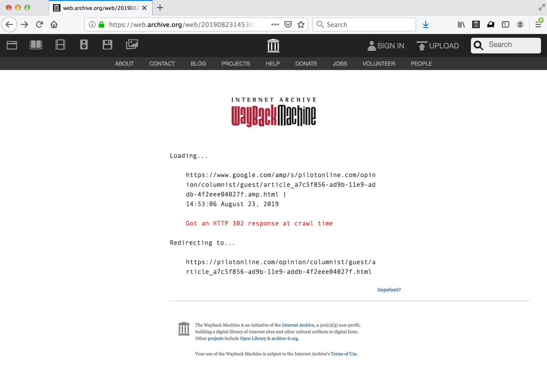Image resolution: width=547 pixels, height=392 pixels.
Task: Open the Open Library link
Action: 253,339
